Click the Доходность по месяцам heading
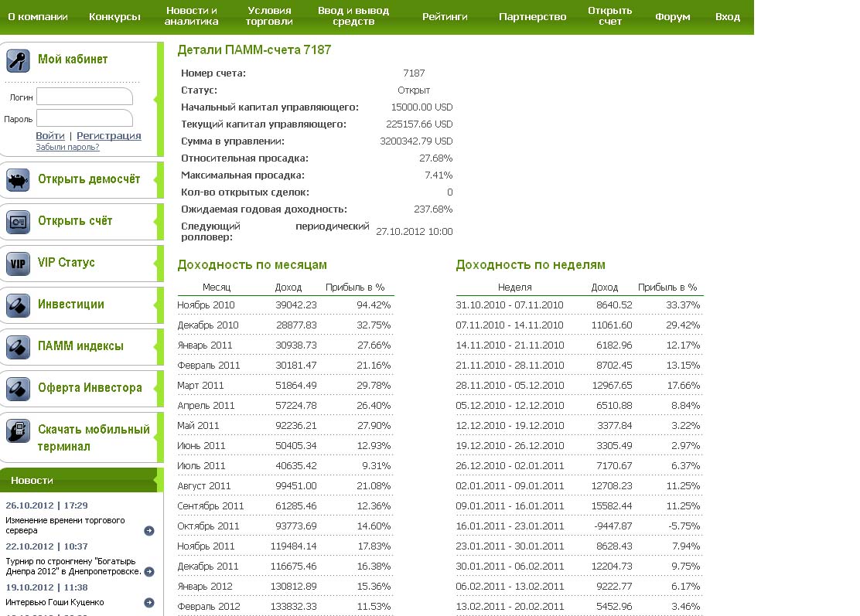 pos(252,264)
